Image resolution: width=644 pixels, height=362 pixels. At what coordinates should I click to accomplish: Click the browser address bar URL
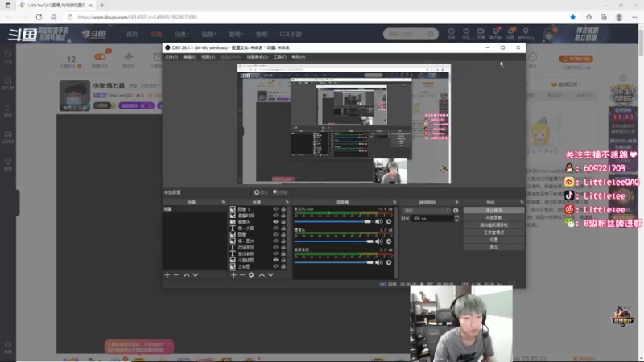coord(137,17)
